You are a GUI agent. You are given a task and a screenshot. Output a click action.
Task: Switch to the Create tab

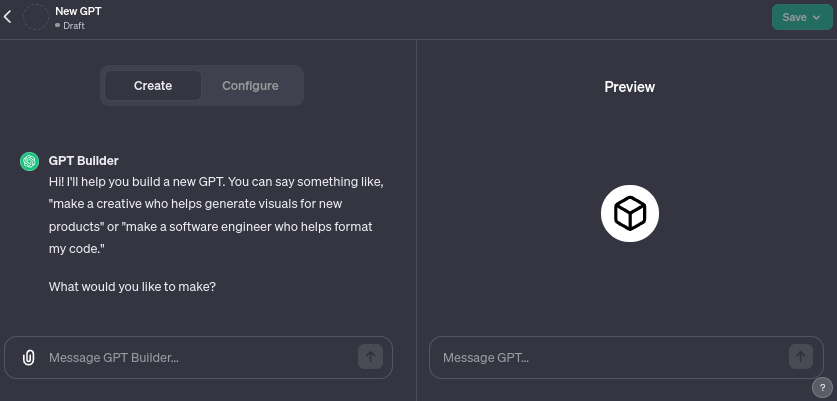click(x=153, y=86)
